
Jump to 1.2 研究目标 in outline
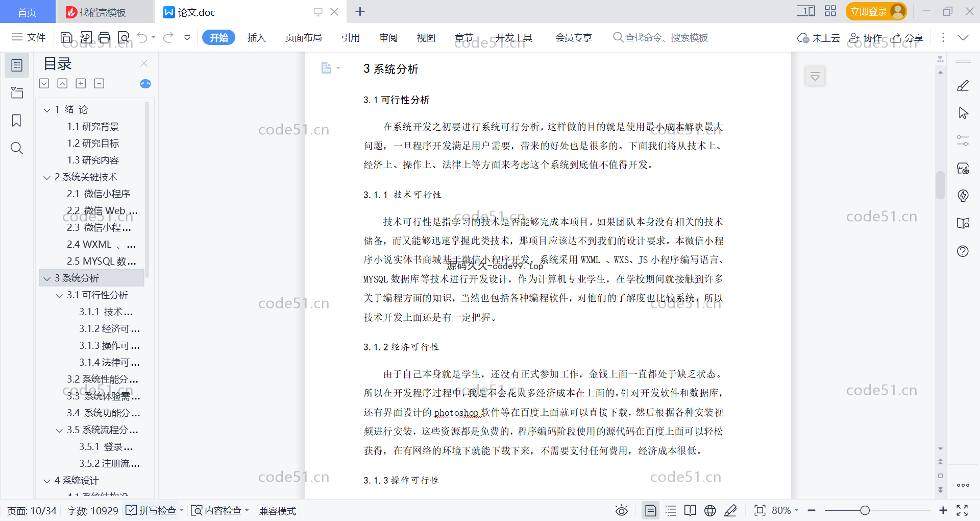click(93, 144)
